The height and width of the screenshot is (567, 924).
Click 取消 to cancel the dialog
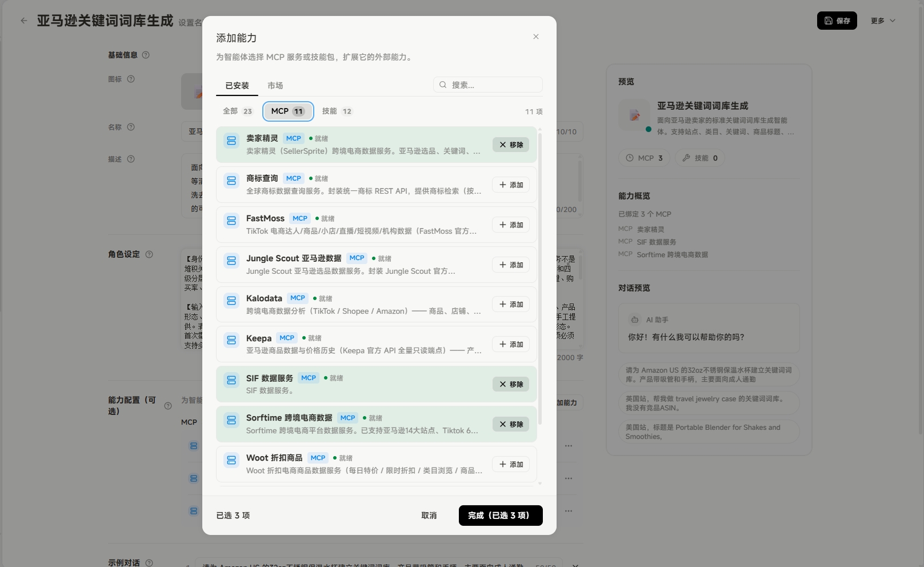(429, 516)
